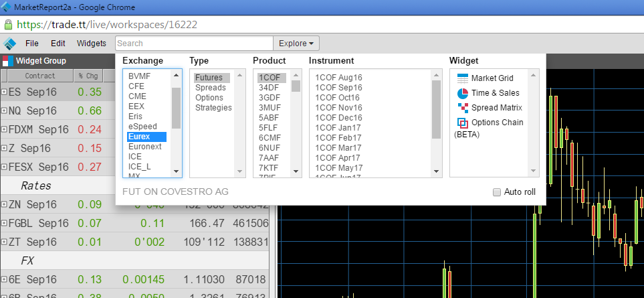This screenshot has height=298, width=644.
Task: Select Eris in the Exchange list
Action: 135,117
